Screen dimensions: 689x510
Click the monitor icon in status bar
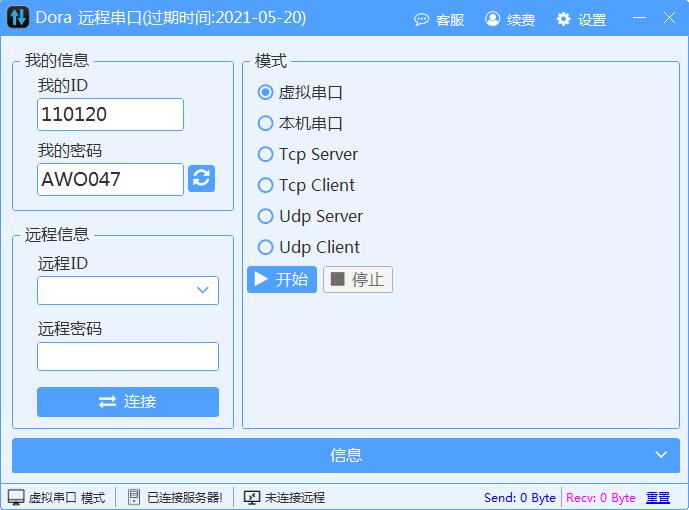pyautogui.click(x=16, y=497)
